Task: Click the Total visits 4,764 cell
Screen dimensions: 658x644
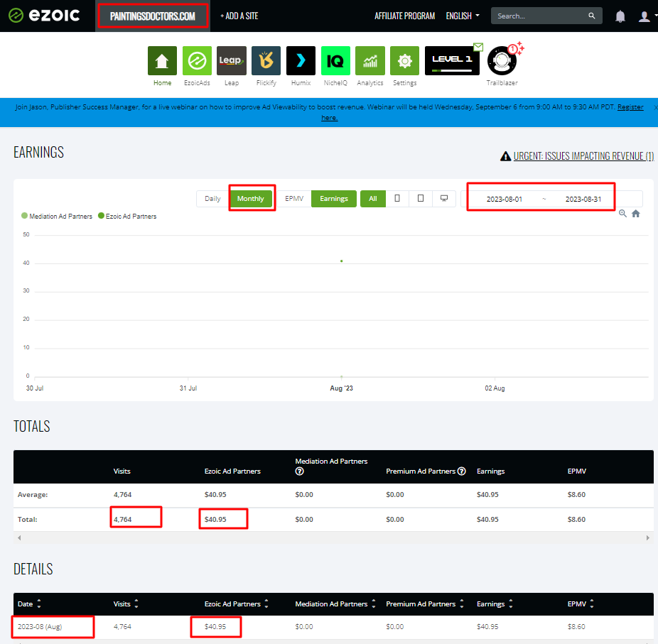Action: (x=122, y=519)
